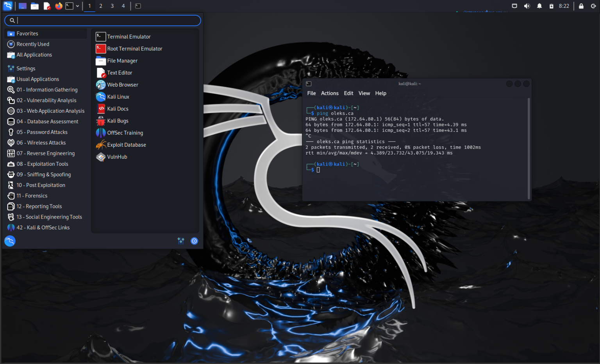Select 01 - Information Gathering category
This screenshot has width=600, height=364.
click(x=47, y=89)
